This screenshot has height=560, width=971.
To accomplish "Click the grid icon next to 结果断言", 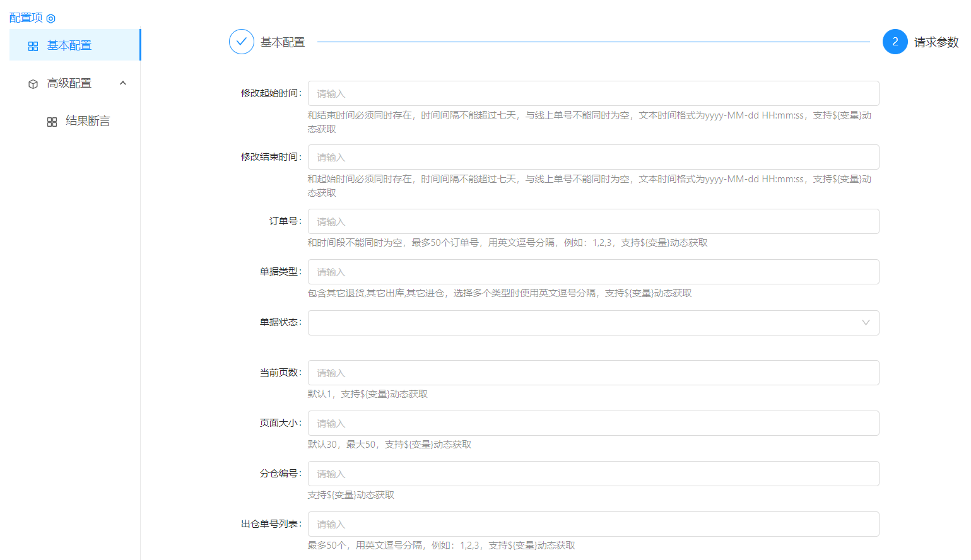I will coord(52,122).
